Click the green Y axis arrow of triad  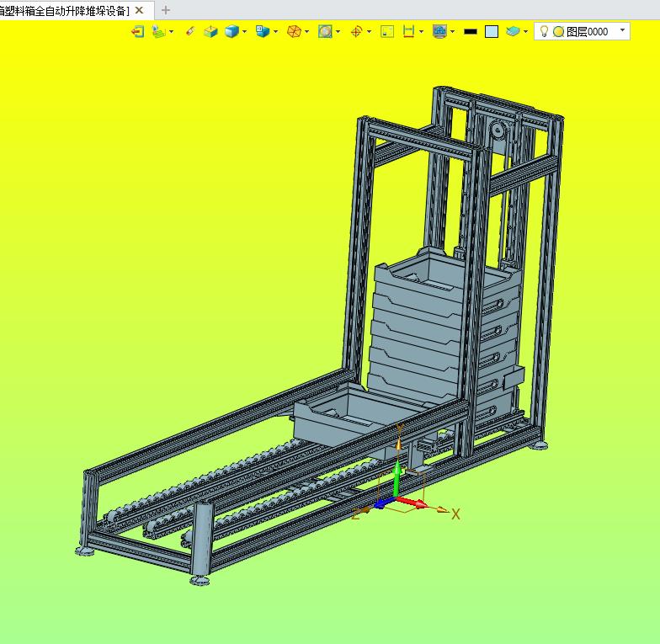pos(397,479)
